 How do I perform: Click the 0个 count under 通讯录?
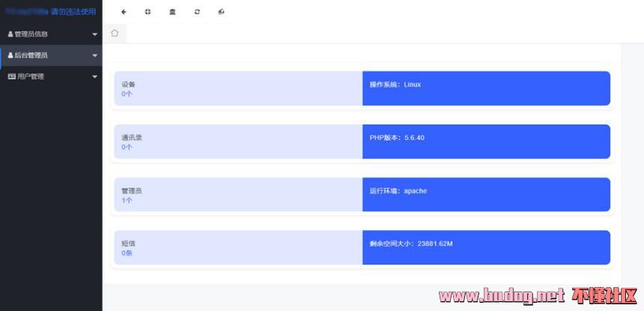coord(127,147)
